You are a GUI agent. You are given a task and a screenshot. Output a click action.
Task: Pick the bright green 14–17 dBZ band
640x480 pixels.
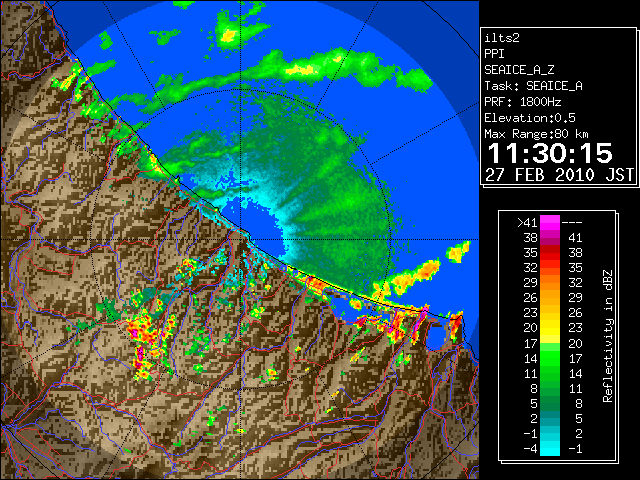[550, 358]
